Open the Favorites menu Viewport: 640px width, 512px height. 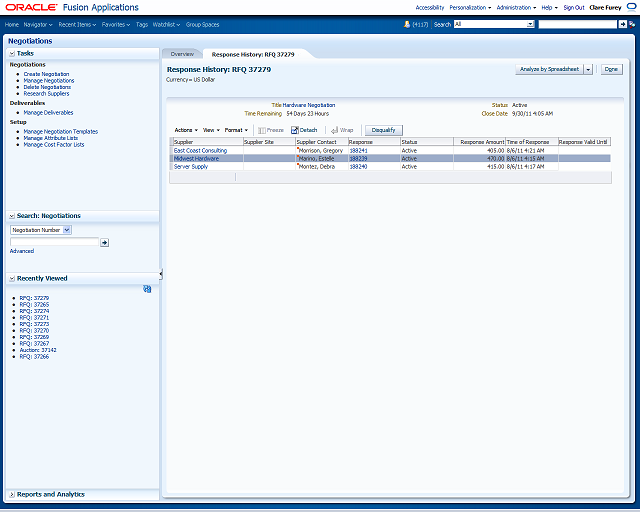tap(116, 24)
